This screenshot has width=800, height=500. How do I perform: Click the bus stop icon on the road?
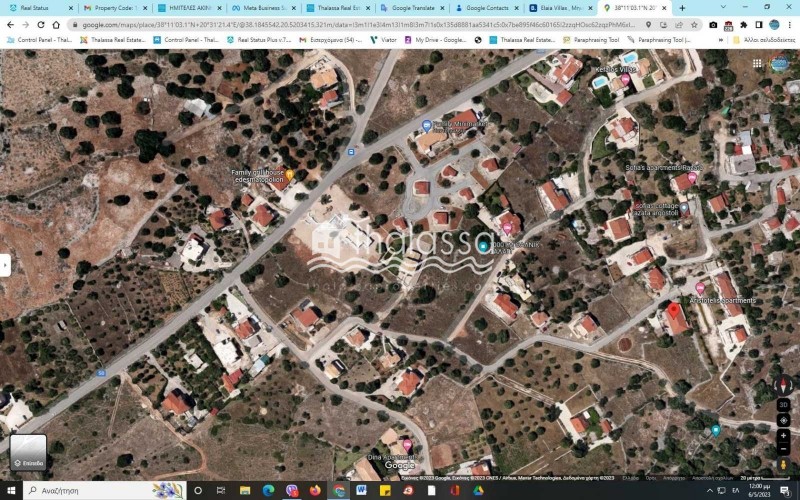pos(351,152)
